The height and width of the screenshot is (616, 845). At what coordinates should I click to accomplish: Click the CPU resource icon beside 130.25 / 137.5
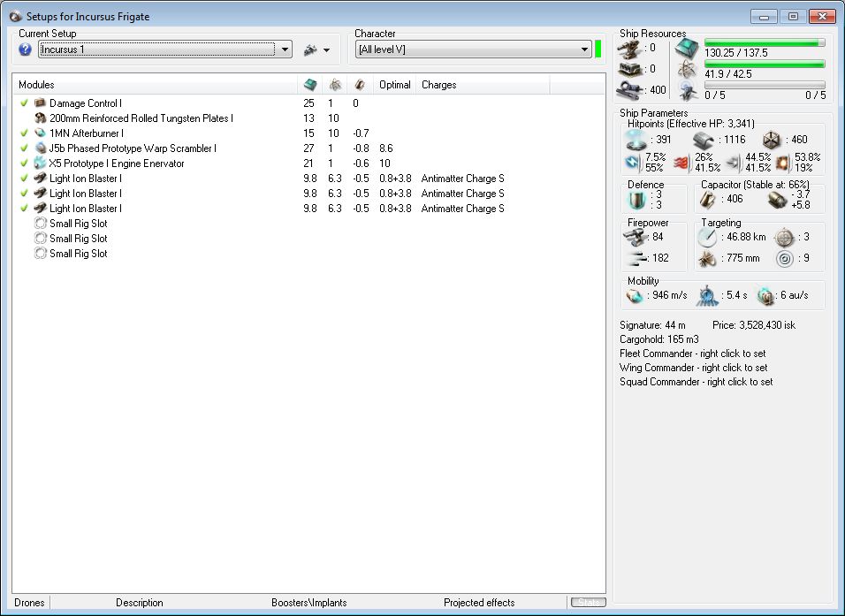click(687, 49)
